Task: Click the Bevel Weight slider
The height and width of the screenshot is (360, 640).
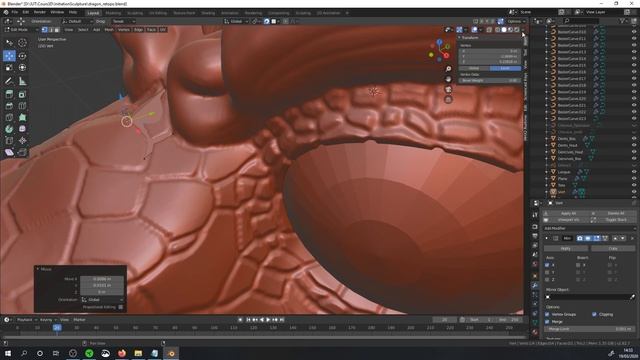Action: (x=490, y=81)
